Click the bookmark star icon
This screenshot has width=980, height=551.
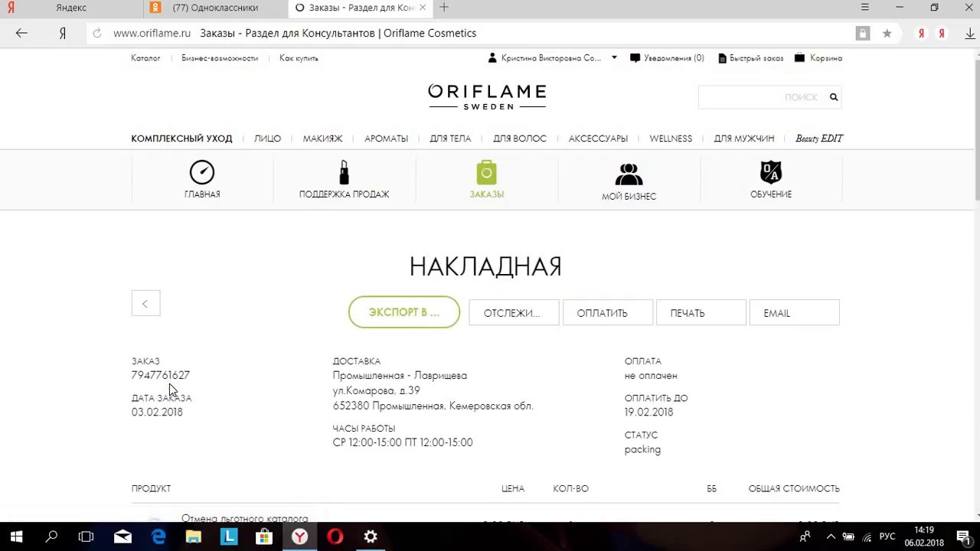point(887,33)
